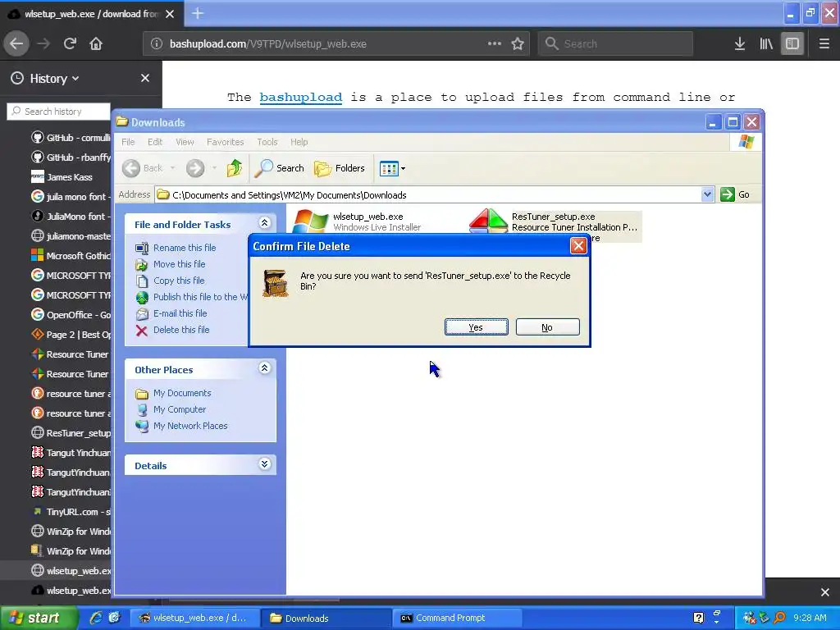Screen dimensions: 840x630
Task: Launch Internet Explorer quick launch icon
Action: (96, 618)
